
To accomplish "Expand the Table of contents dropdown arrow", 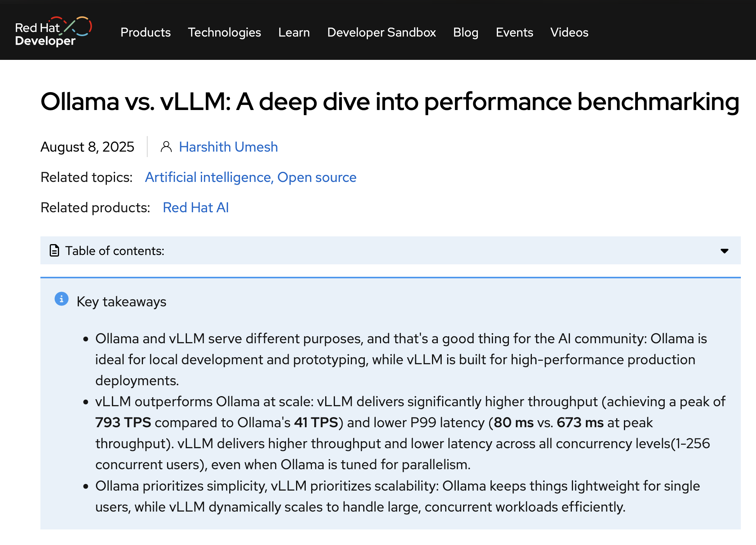I will (724, 251).
